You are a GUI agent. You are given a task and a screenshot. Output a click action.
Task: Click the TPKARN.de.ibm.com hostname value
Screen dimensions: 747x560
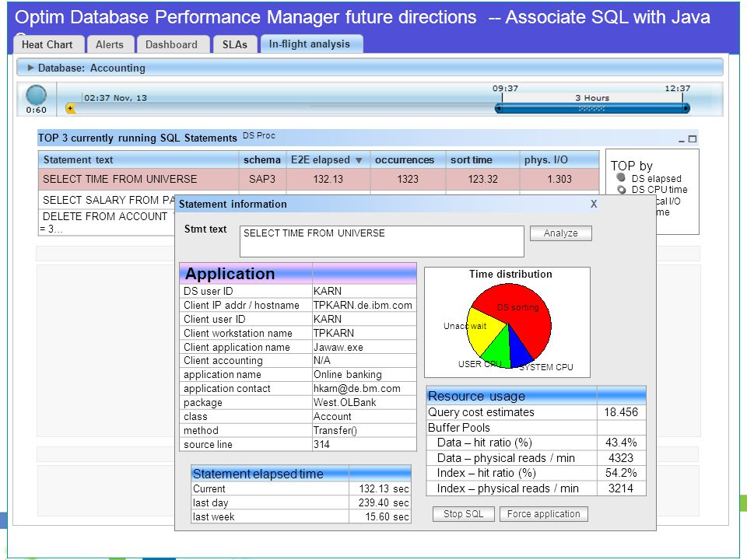click(x=363, y=305)
